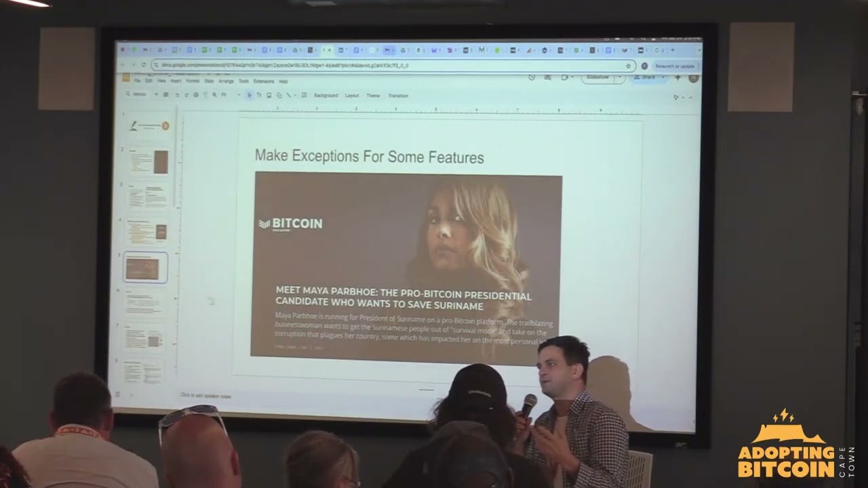The width and height of the screenshot is (868, 488).
Task: Click the camera meeting icon
Action: 564,77
